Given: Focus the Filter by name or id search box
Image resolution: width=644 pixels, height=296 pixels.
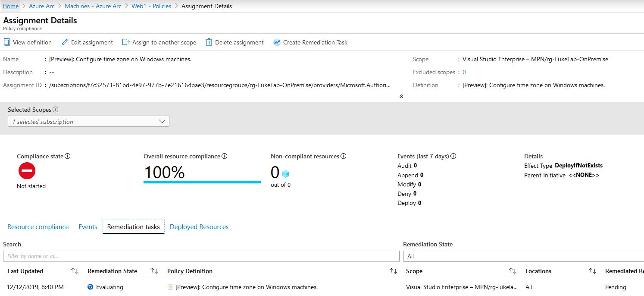Looking at the screenshot, I should click(x=201, y=256).
